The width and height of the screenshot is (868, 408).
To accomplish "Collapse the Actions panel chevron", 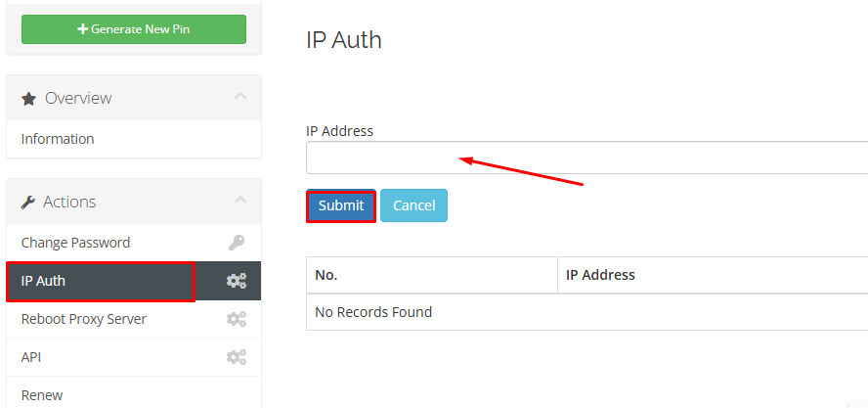I will (x=240, y=201).
